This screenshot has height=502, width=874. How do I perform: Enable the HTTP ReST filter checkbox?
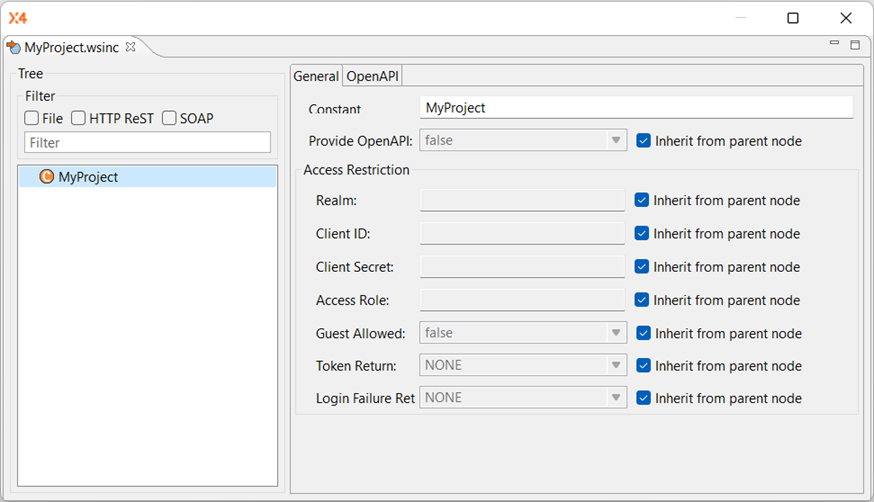79,118
